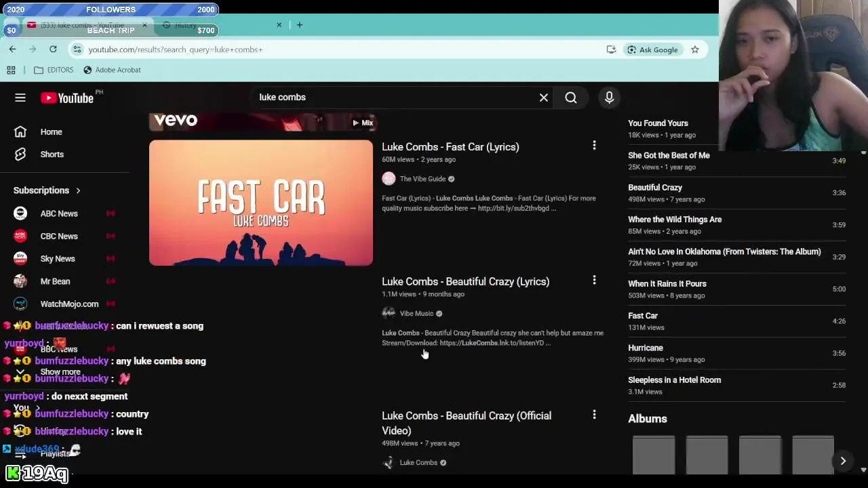View site information icon in address bar
Image resolution: width=868 pixels, height=488 pixels.
77,49
